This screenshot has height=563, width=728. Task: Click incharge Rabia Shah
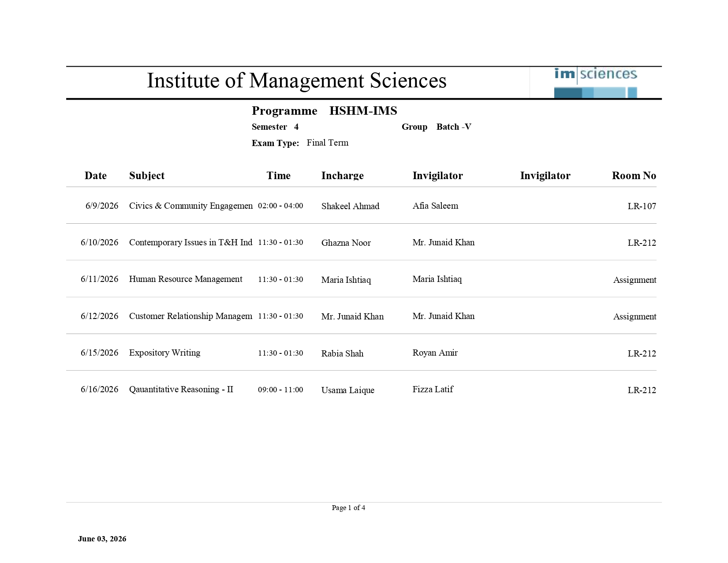[x=342, y=353]
